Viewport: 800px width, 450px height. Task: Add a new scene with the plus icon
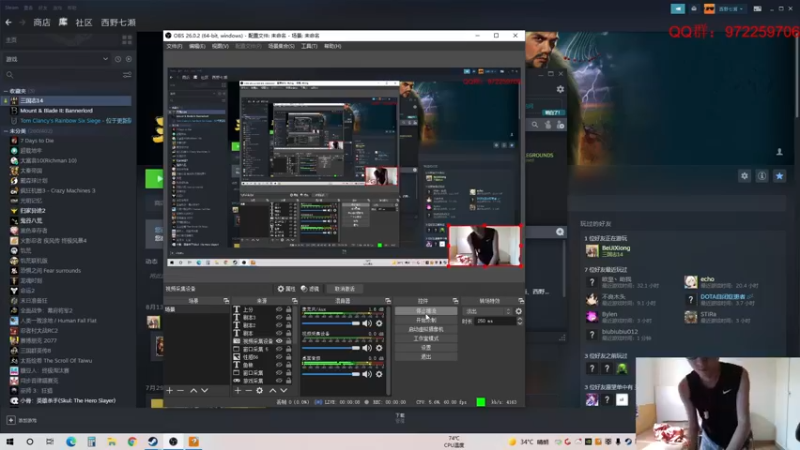pos(169,391)
